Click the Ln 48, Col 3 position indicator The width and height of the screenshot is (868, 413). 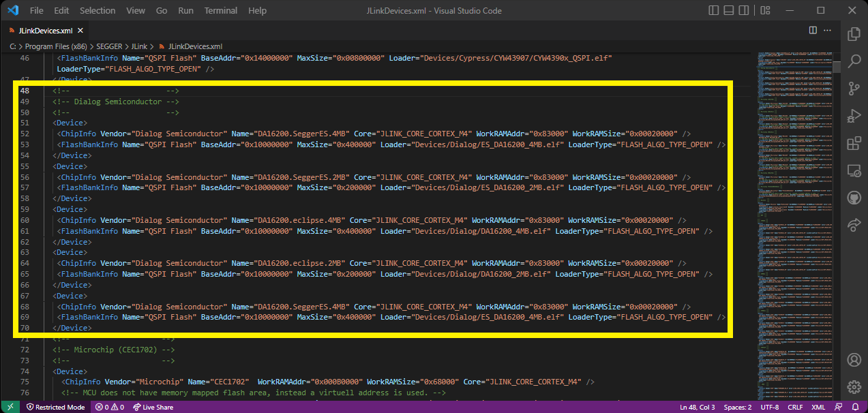[698, 407]
